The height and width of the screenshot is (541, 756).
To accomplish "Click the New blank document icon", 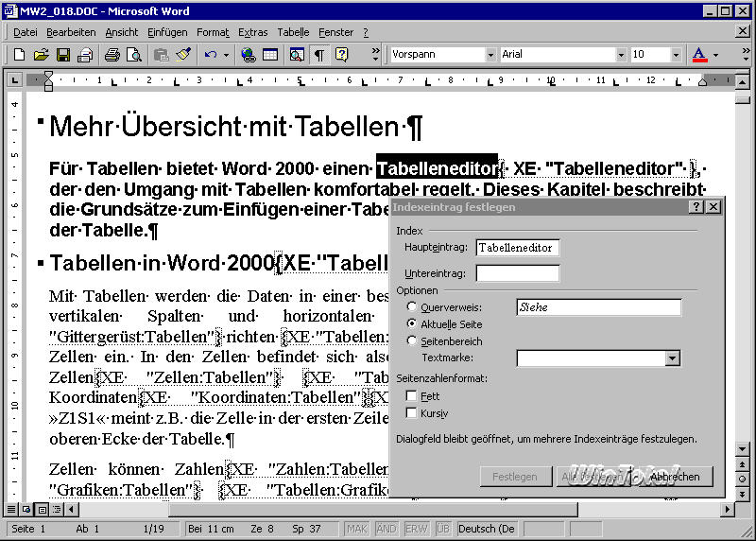I will tap(19, 55).
